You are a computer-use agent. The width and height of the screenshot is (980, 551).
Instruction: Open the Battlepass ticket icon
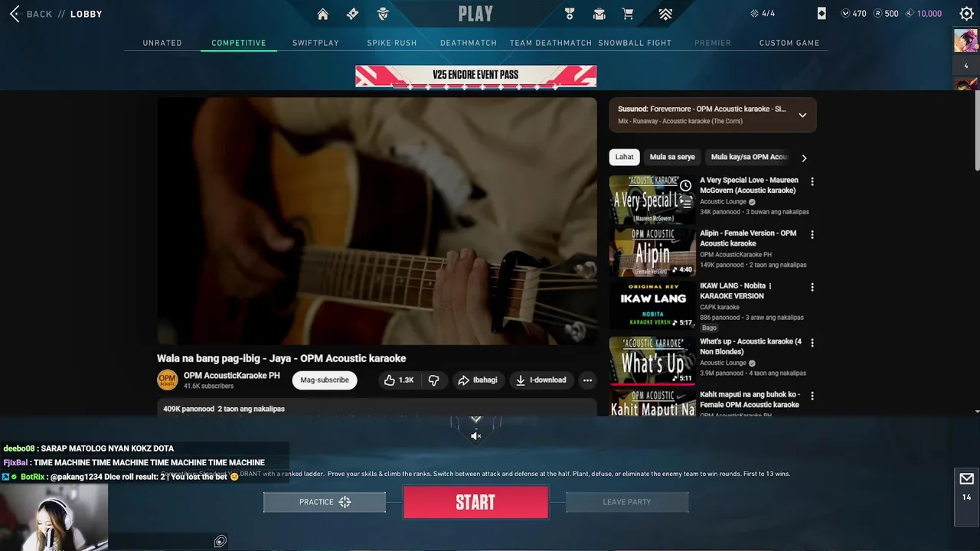click(352, 14)
